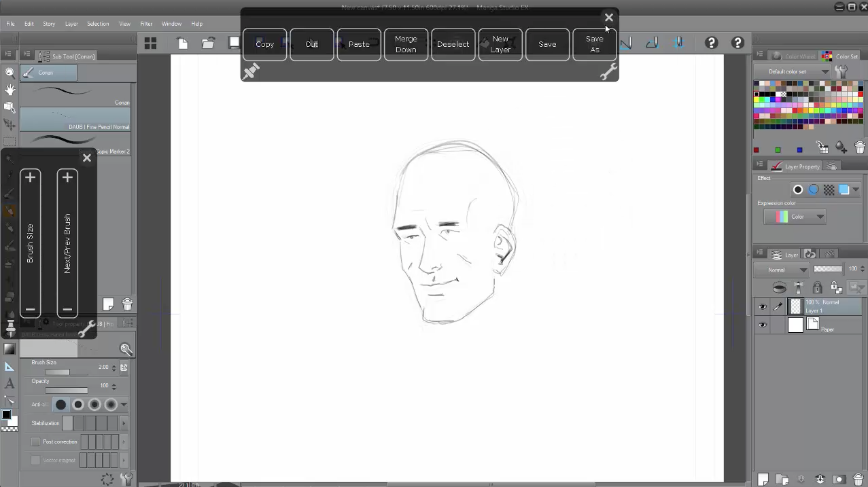Hide Layer 1 visibility eye

pyautogui.click(x=763, y=307)
